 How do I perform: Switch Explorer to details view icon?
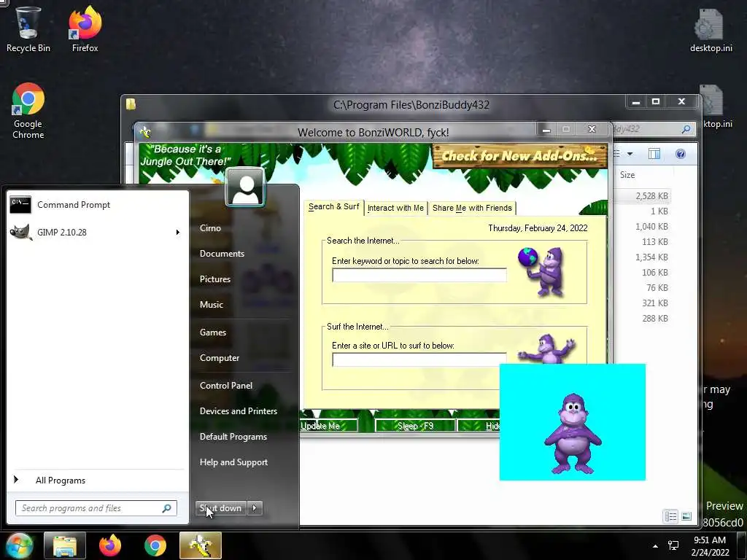[x=671, y=517]
